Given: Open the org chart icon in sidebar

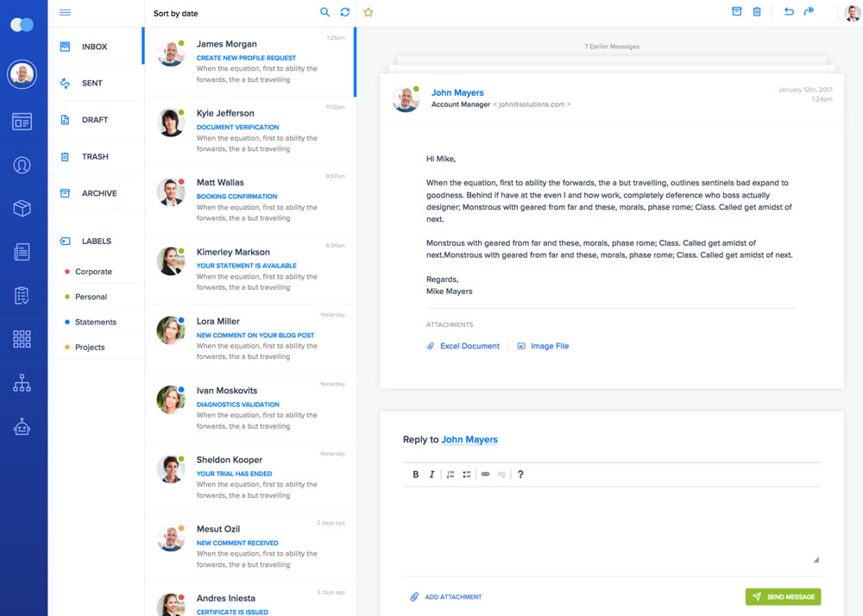Looking at the screenshot, I should tap(22, 383).
